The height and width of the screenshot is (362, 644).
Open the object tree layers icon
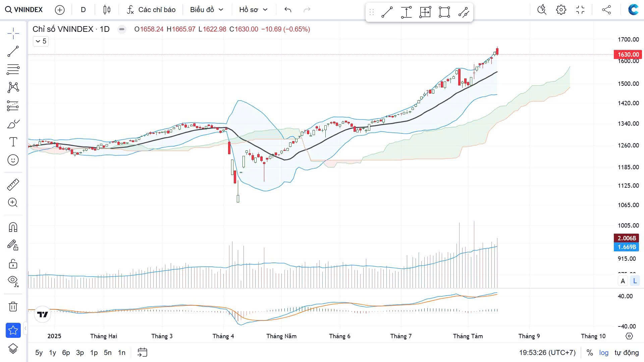point(13,349)
